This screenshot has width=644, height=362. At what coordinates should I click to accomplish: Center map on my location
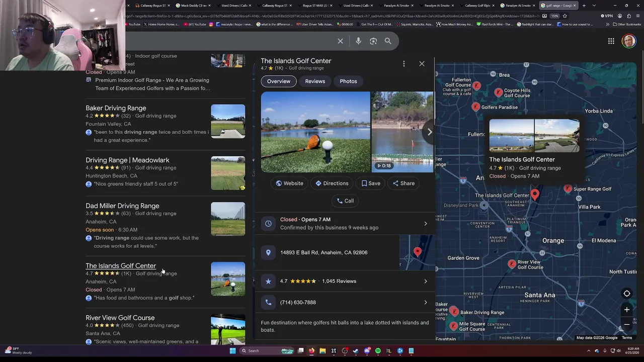click(x=627, y=294)
